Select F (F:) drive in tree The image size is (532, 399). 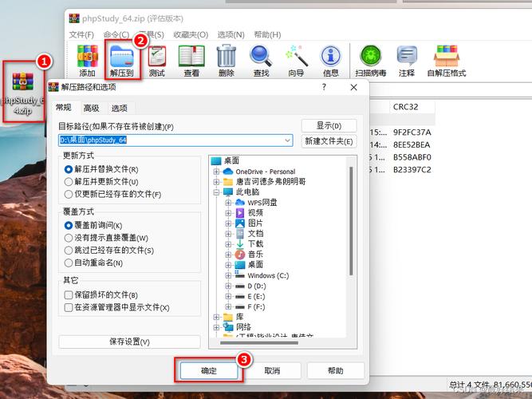coord(256,307)
